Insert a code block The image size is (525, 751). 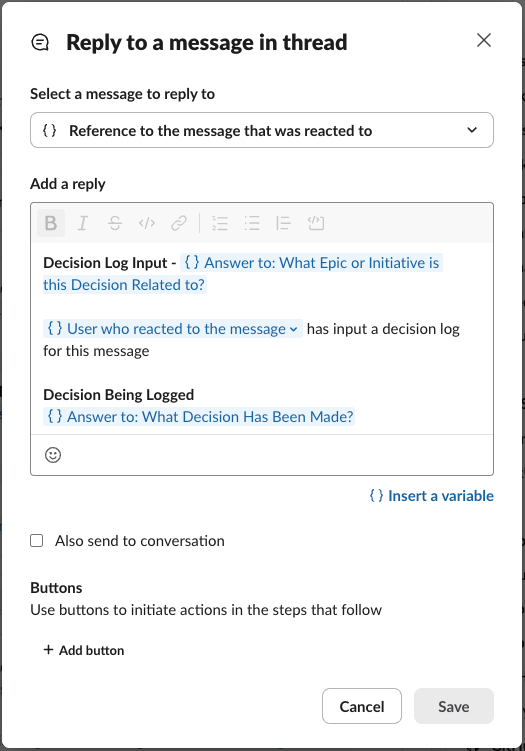click(x=316, y=223)
